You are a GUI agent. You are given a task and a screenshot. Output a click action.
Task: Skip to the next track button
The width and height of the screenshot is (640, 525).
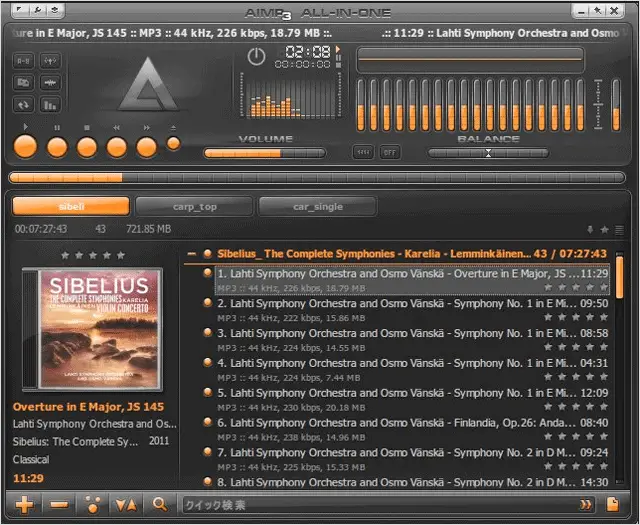[x=147, y=147]
